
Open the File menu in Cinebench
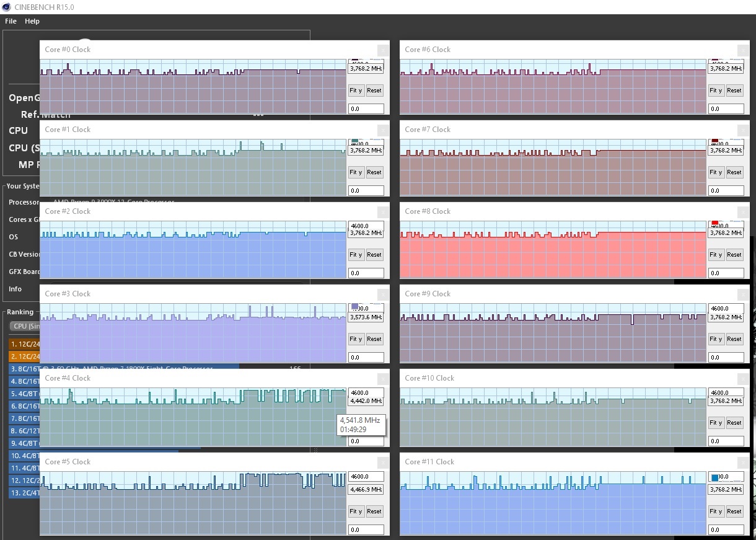click(x=11, y=21)
